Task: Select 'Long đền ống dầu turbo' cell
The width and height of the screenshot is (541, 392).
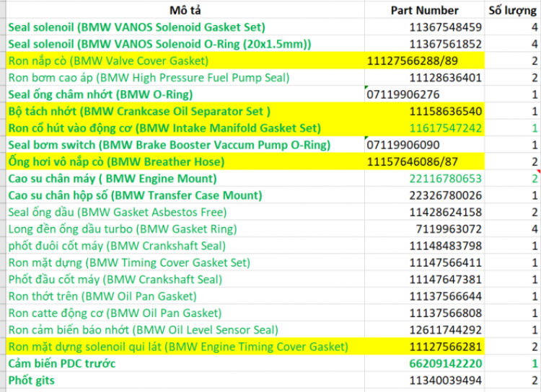Action: click(185, 229)
